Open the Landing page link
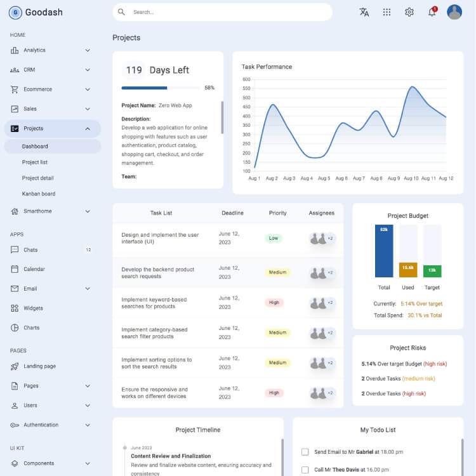Image resolution: width=476 pixels, height=476 pixels. (39, 366)
